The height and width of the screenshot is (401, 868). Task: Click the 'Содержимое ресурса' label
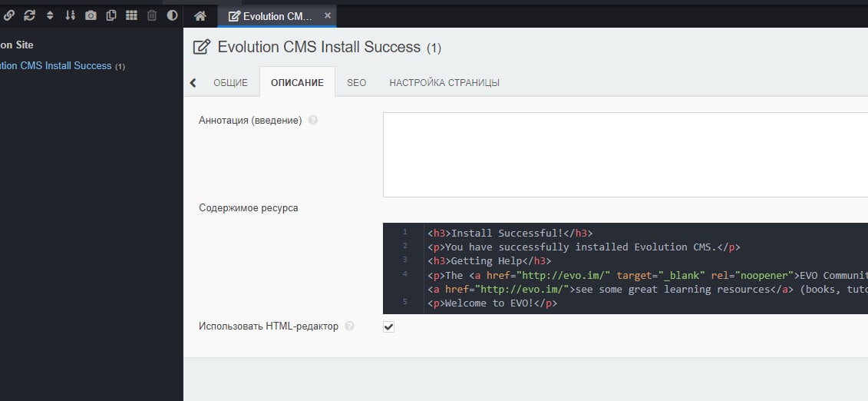click(x=248, y=208)
